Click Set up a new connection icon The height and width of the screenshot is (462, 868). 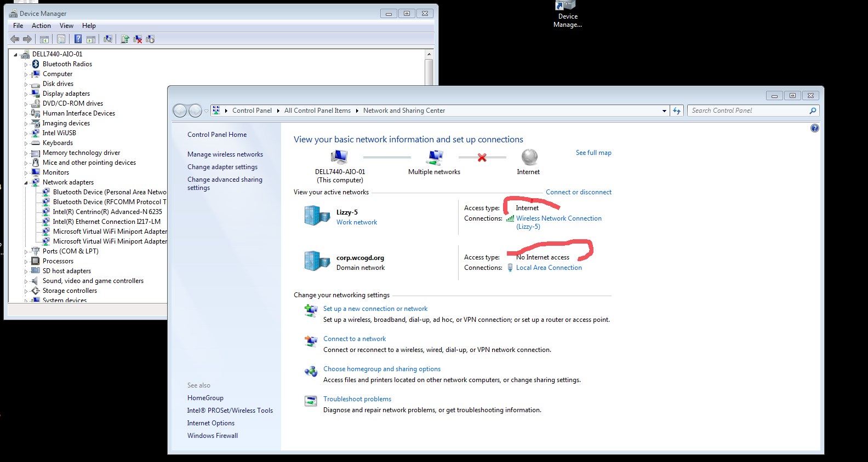click(x=311, y=311)
